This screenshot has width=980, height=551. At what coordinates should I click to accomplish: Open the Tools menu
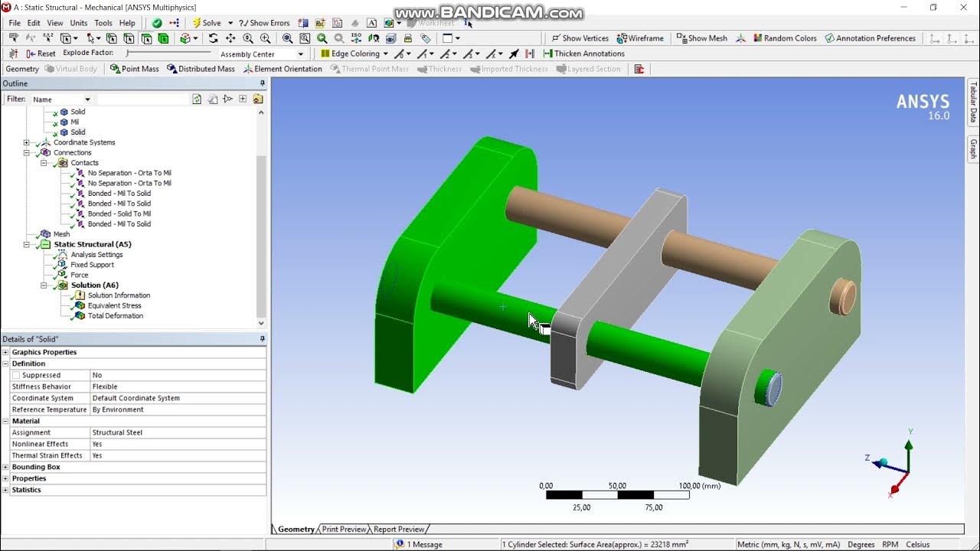pyautogui.click(x=103, y=23)
